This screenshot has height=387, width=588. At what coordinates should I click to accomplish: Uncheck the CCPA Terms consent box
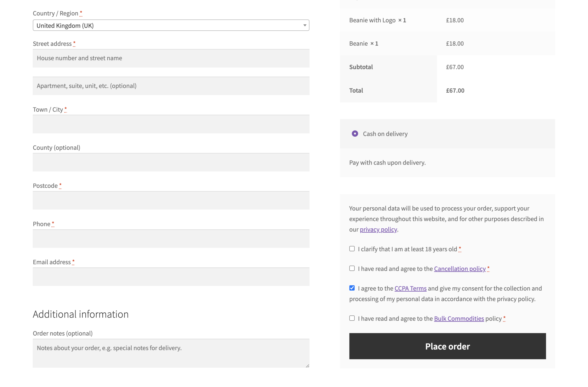pos(352,288)
